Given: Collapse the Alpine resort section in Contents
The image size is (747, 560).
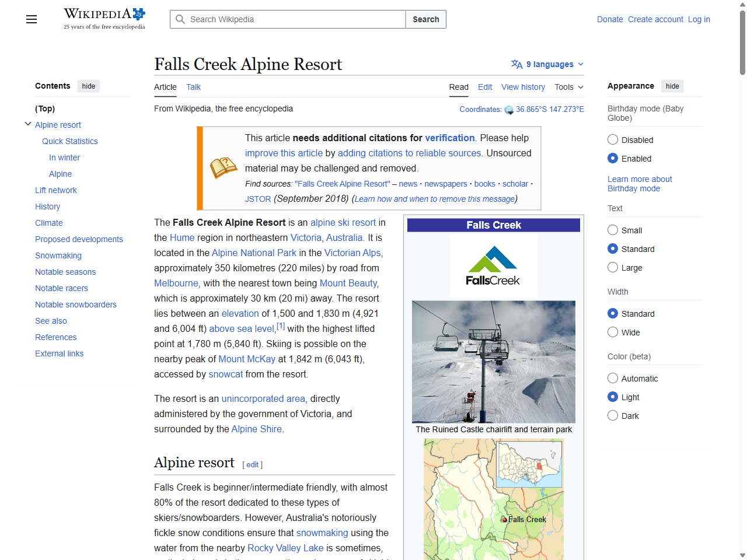Looking at the screenshot, I should click(28, 124).
